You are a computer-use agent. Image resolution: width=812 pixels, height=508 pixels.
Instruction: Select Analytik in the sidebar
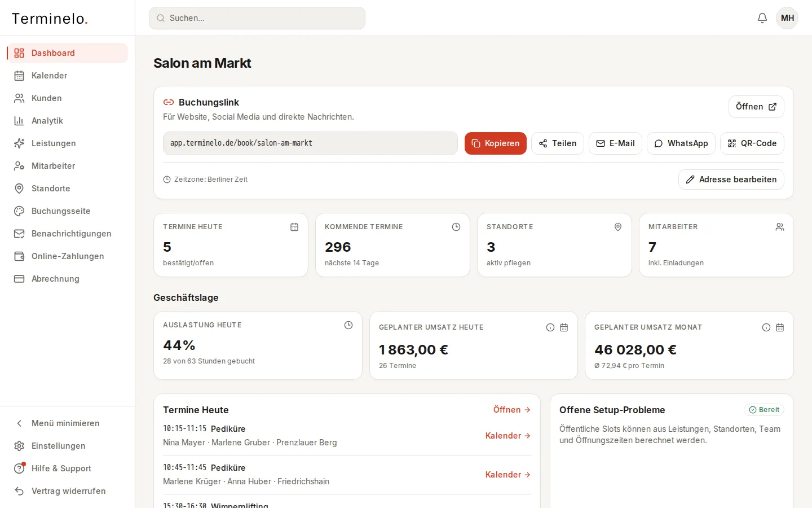(68, 121)
